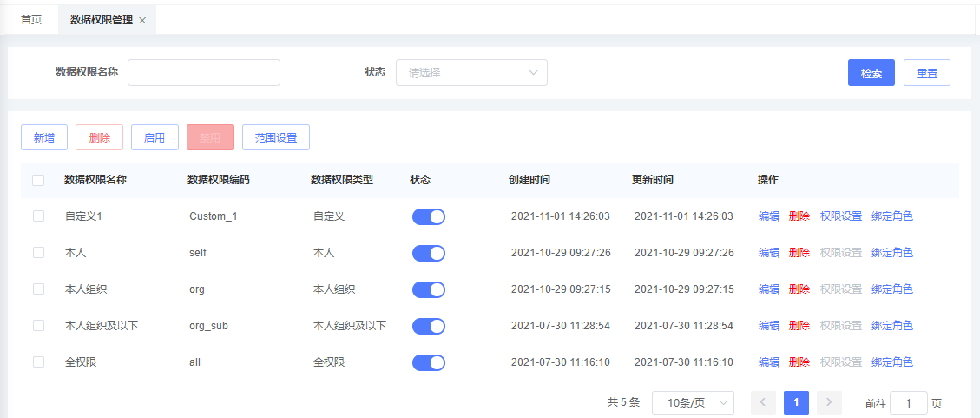Check the select-all checkbox in table header
This screenshot has height=418, width=980.
[38, 180]
